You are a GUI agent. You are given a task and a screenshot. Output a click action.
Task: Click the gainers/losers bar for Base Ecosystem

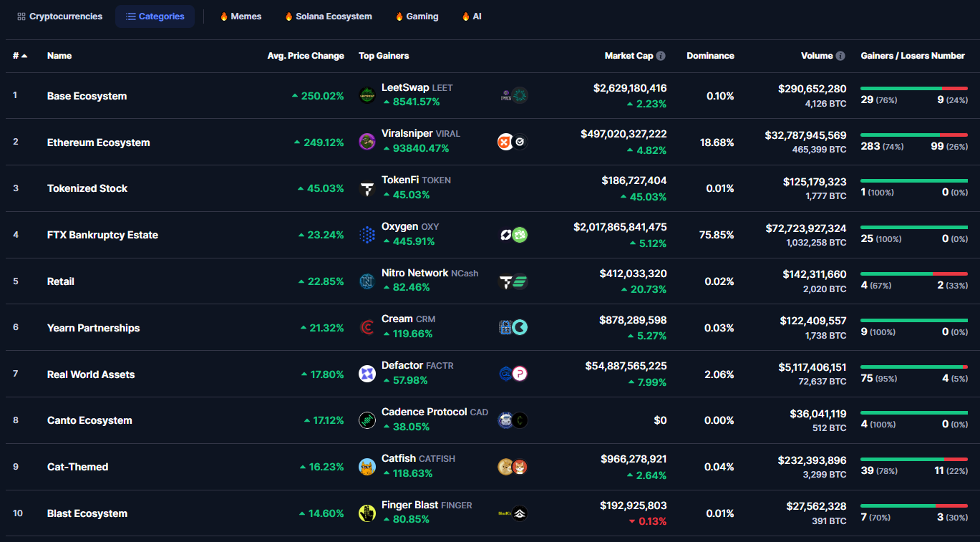coord(914,88)
